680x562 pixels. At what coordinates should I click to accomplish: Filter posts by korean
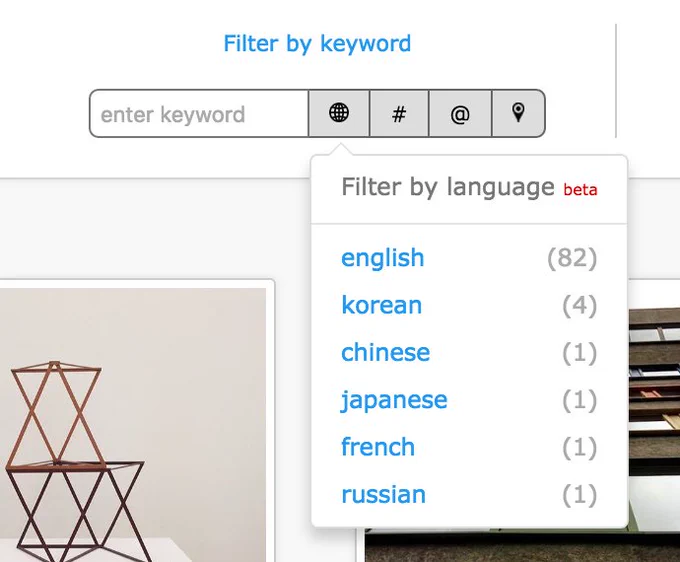point(382,305)
